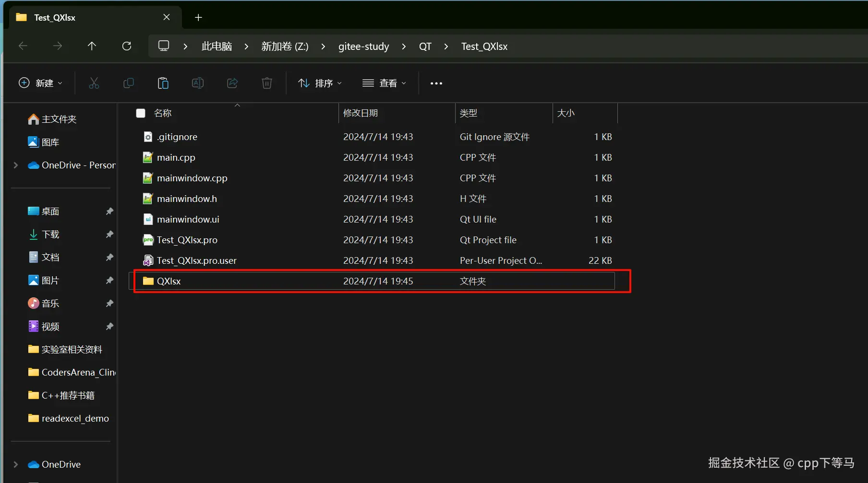Viewport: 868px width, 483px height.
Task: Open 主文件夹 Home in sidebar
Action: (x=52, y=119)
